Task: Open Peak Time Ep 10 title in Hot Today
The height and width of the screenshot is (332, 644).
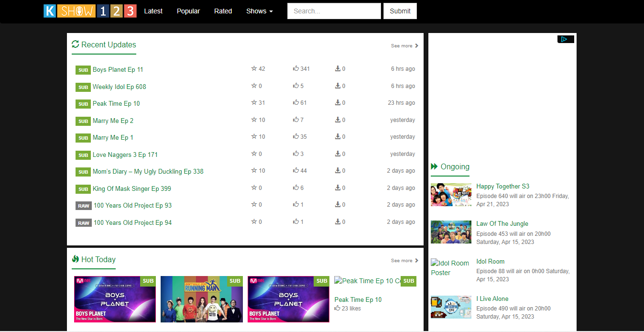Action: (x=358, y=299)
